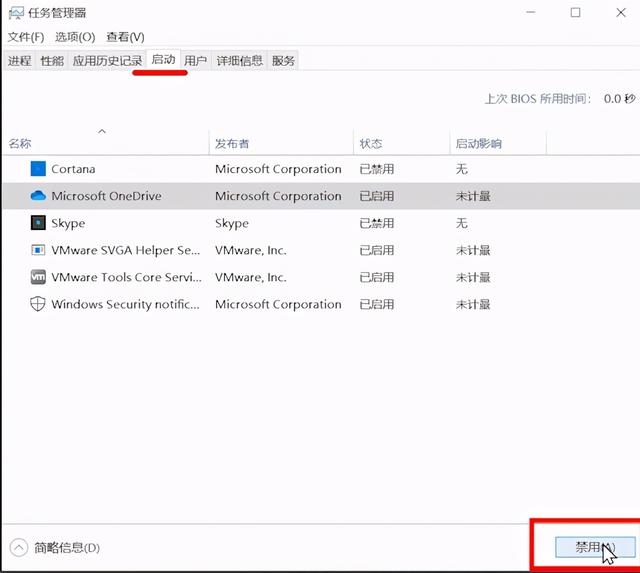Click Skype's startup impact 无
640x573 pixels.
pyautogui.click(x=462, y=223)
